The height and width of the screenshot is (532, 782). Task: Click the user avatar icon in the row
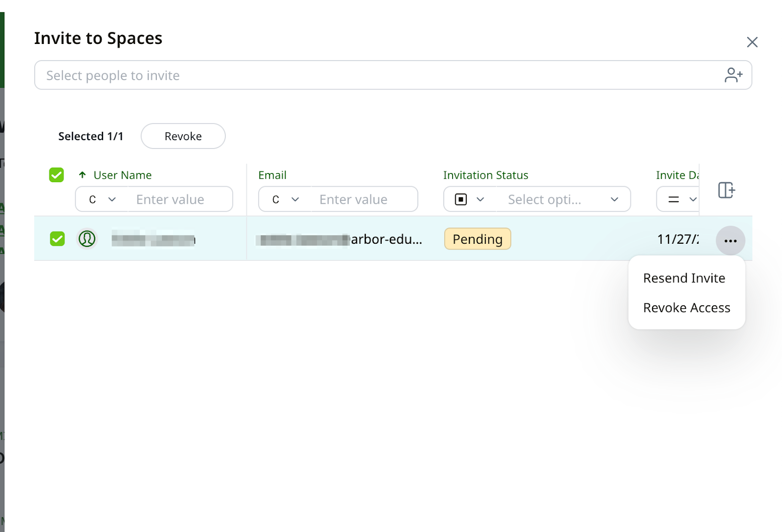point(87,239)
